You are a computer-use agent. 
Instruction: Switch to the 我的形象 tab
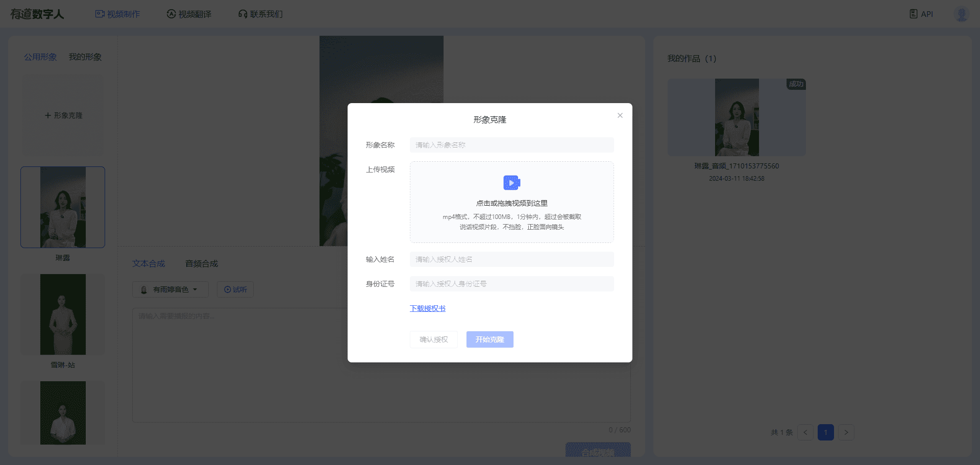click(x=85, y=57)
